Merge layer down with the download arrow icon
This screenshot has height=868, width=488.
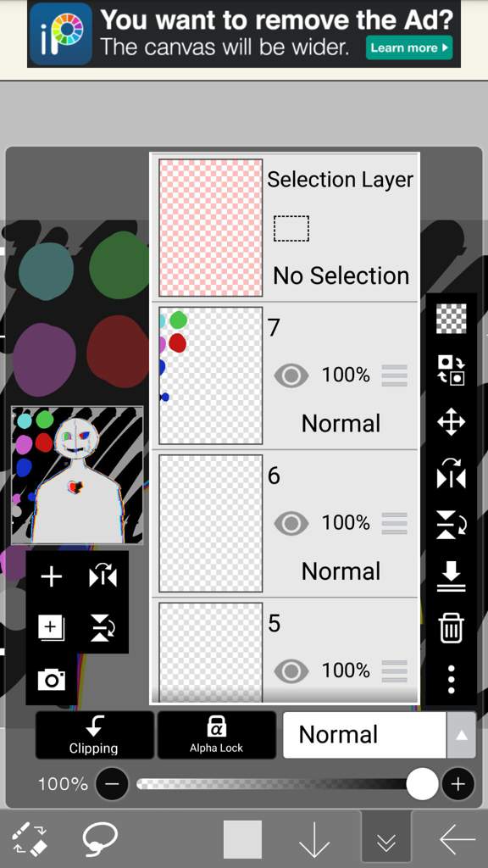click(x=451, y=576)
